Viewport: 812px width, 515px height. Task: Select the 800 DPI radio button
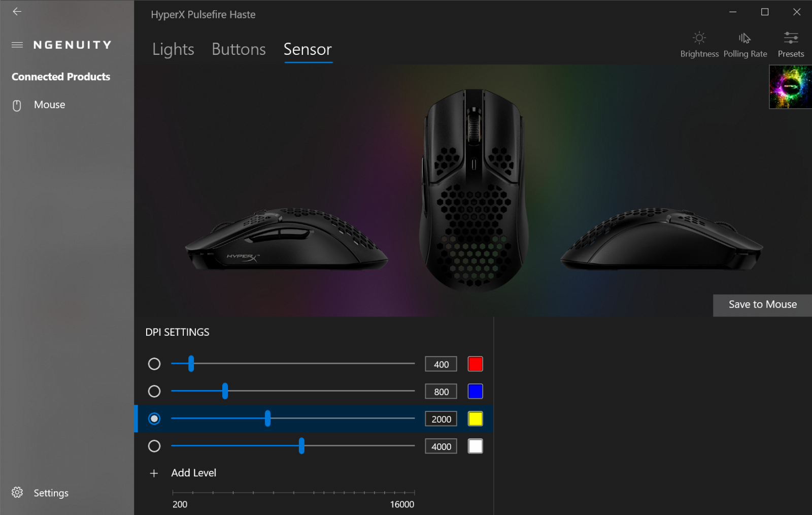coord(154,392)
